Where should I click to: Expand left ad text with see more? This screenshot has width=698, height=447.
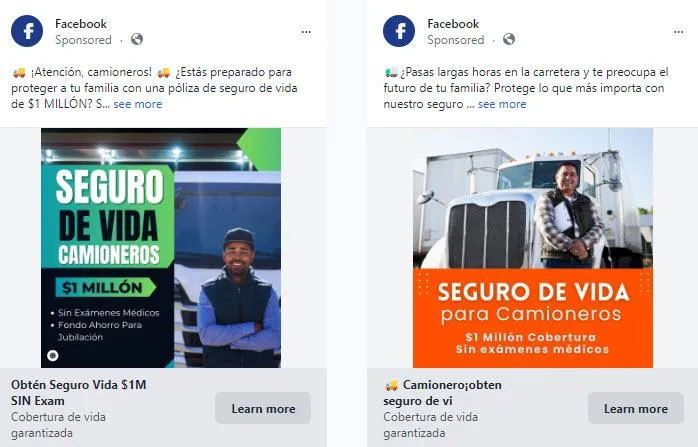tap(138, 104)
